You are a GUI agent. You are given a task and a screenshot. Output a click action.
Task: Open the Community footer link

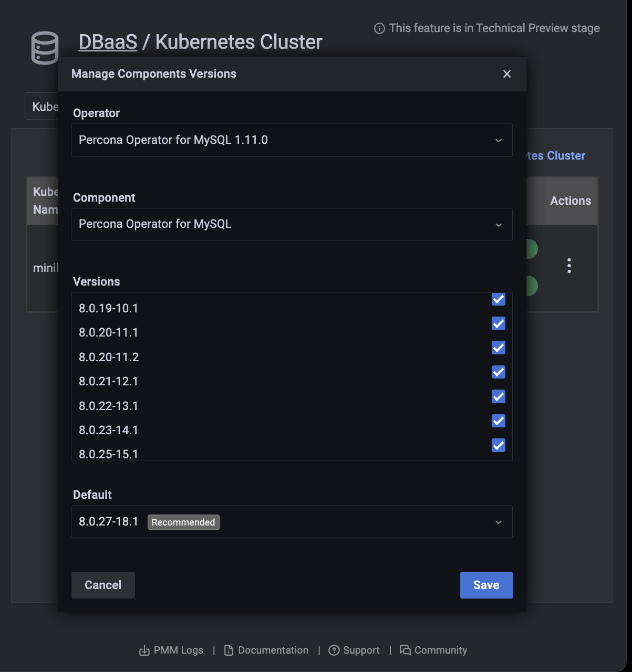[x=441, y=650]
